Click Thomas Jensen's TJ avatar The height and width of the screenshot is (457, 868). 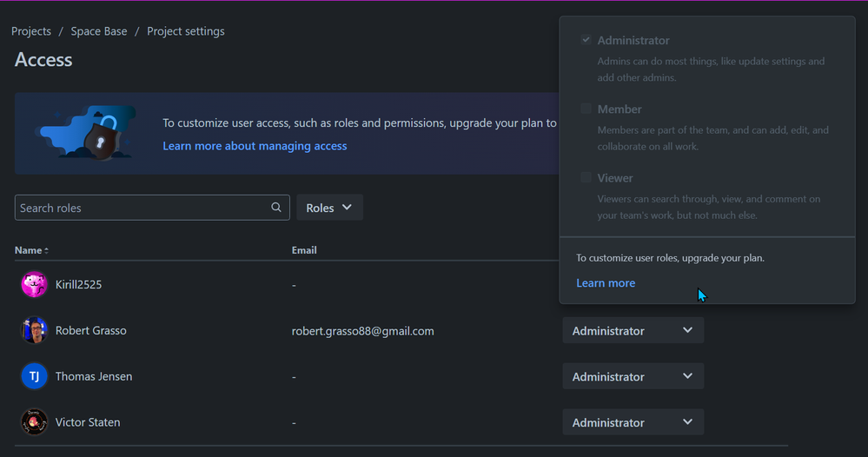(x=34, y=376)
